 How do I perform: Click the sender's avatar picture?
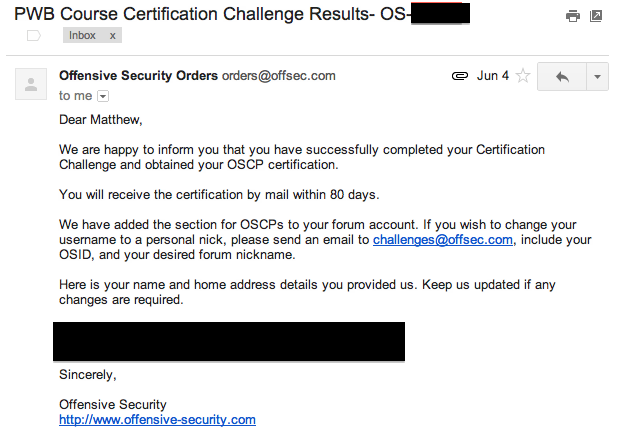[31, 85]
